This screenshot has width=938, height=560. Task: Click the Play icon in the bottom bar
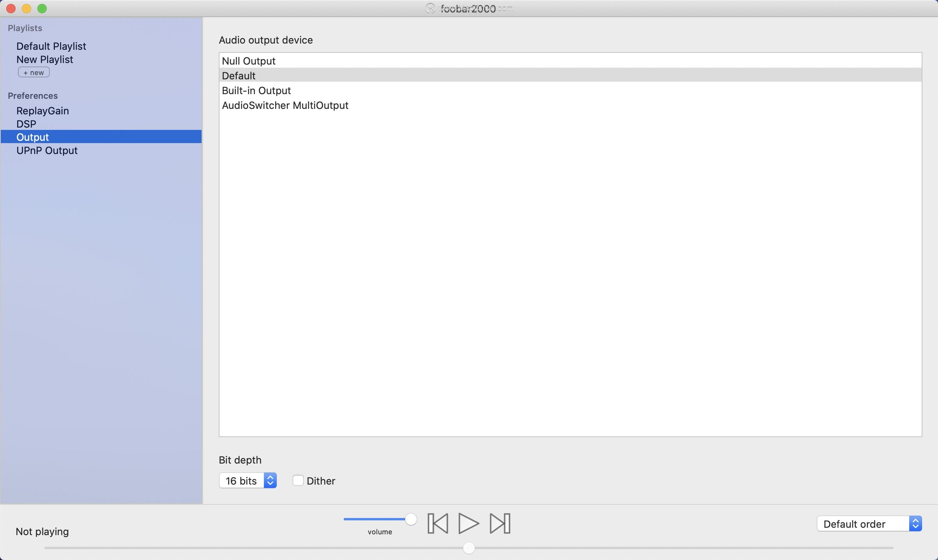468,523
